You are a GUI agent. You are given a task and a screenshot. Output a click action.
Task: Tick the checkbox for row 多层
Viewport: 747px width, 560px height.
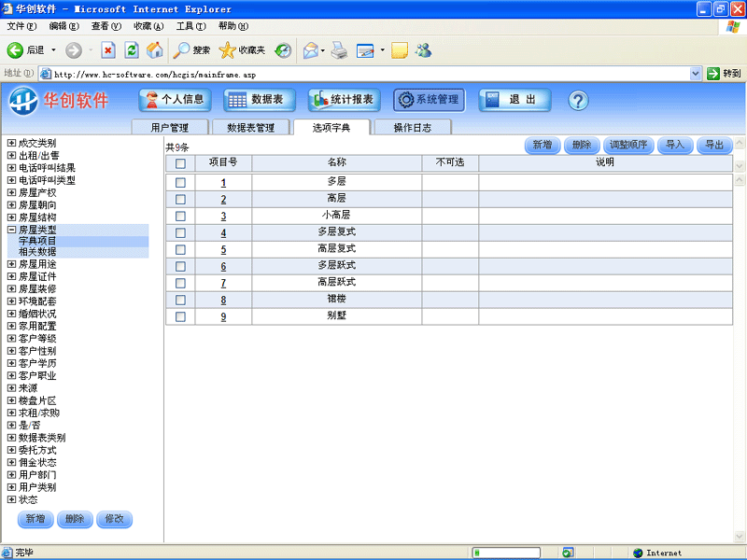(x=180, y=183)
